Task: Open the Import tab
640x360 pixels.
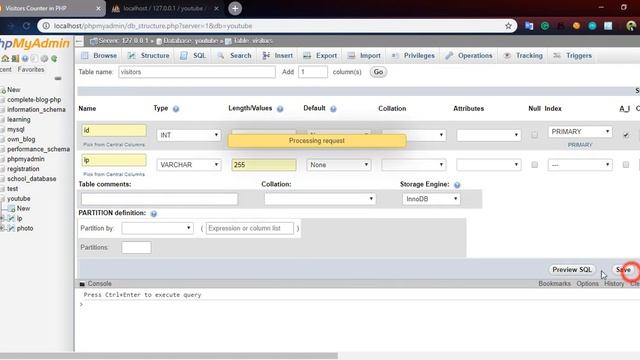Action: pyautogui.click(x=364, y=56)
